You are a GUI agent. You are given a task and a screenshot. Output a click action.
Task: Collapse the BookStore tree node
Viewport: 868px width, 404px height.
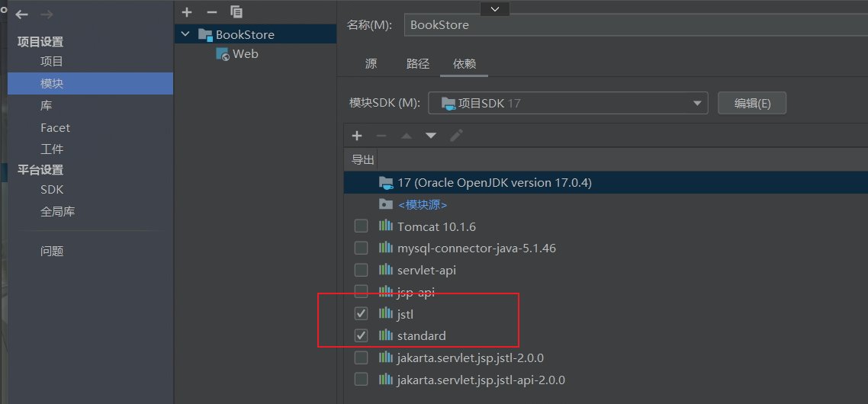click(x=185, y=34)
